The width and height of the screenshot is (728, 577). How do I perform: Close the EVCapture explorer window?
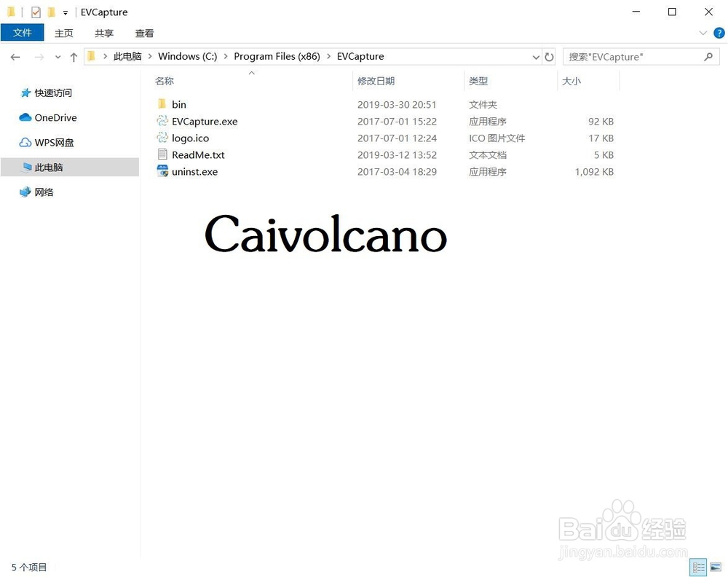coord(708,12)
